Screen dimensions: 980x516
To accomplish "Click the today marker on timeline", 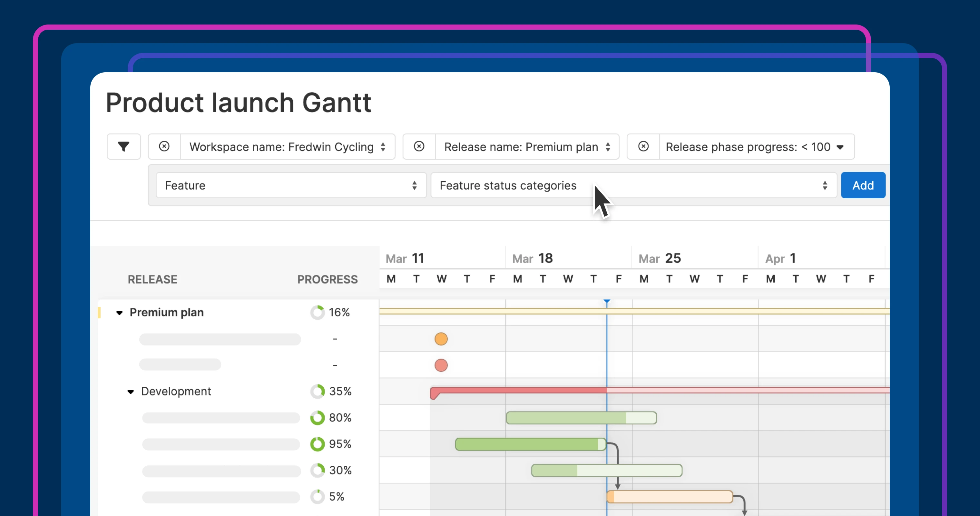I will (x=607, y=302).
